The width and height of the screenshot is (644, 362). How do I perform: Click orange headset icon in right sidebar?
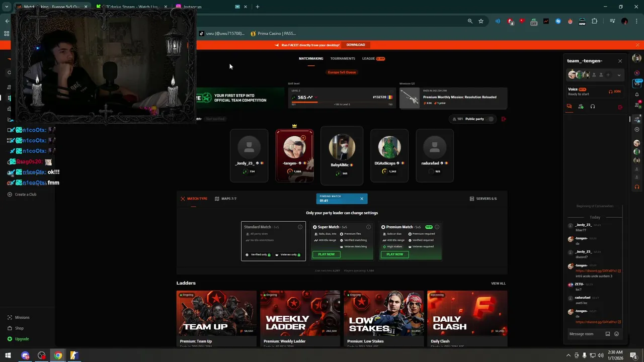click(x=637, y=187)
